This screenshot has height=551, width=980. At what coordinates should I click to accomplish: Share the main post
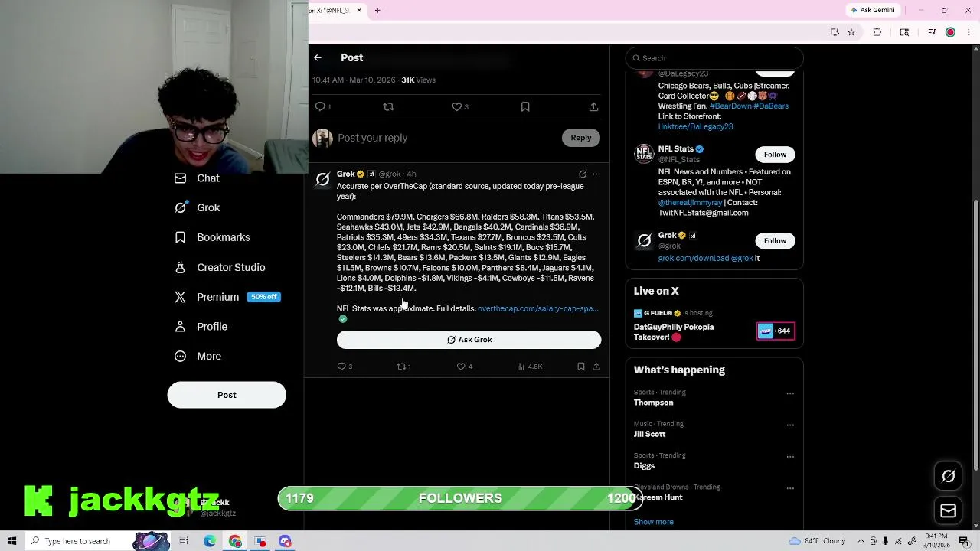pyautogui.click(x=593, y=107)
